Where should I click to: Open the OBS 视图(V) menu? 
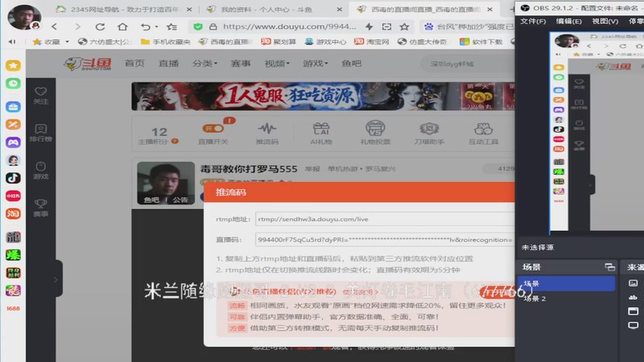605,21
